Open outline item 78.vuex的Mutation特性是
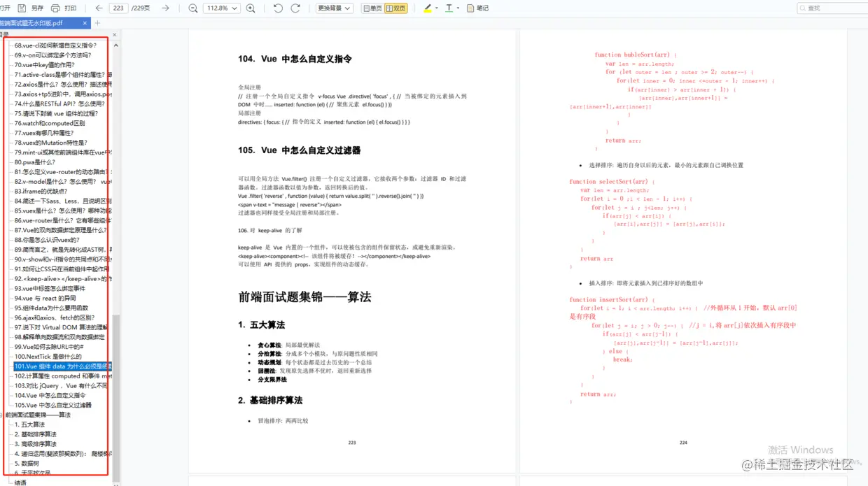Image resolution: width=868 pixels, height=486 pixels. pos(50,143)
